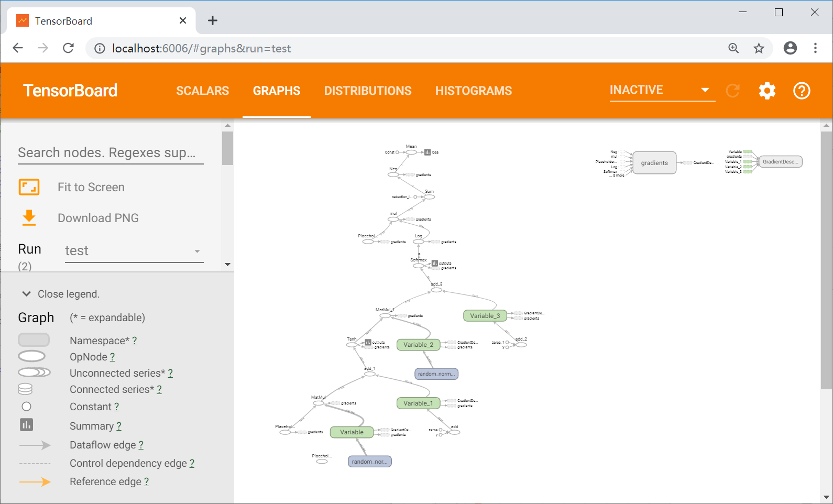
Task: Open Control dependency edge help link
Action: tap(192, 463)
